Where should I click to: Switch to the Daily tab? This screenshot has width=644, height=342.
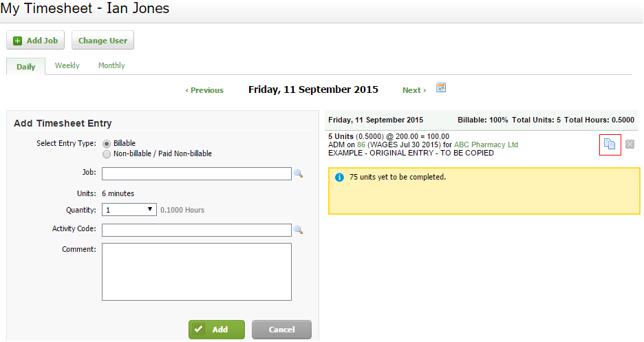[x=26, y=67]
